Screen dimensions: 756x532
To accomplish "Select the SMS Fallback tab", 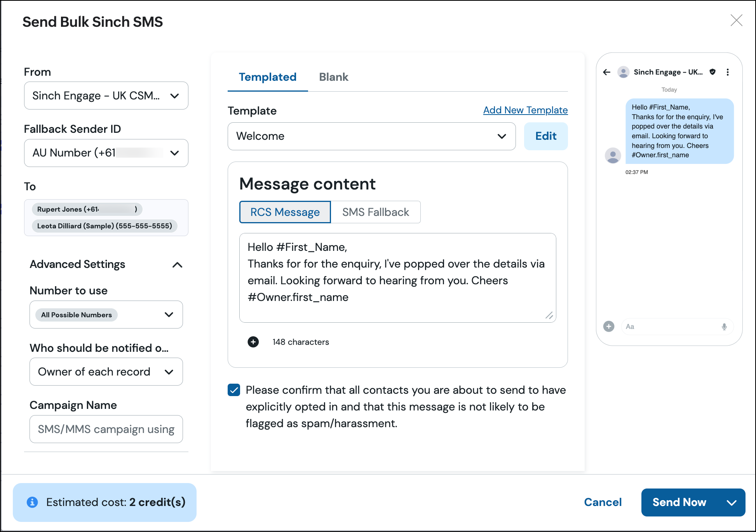I will point(375,212).
